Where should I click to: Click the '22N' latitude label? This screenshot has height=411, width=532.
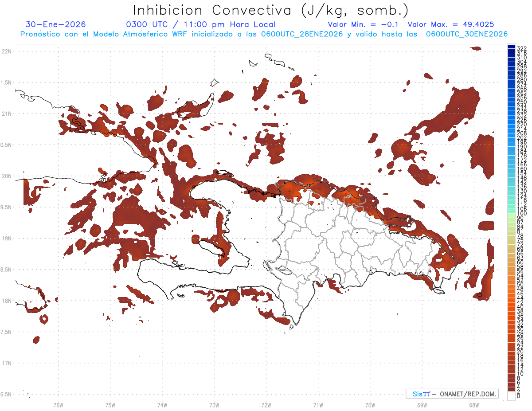(6, 51)
